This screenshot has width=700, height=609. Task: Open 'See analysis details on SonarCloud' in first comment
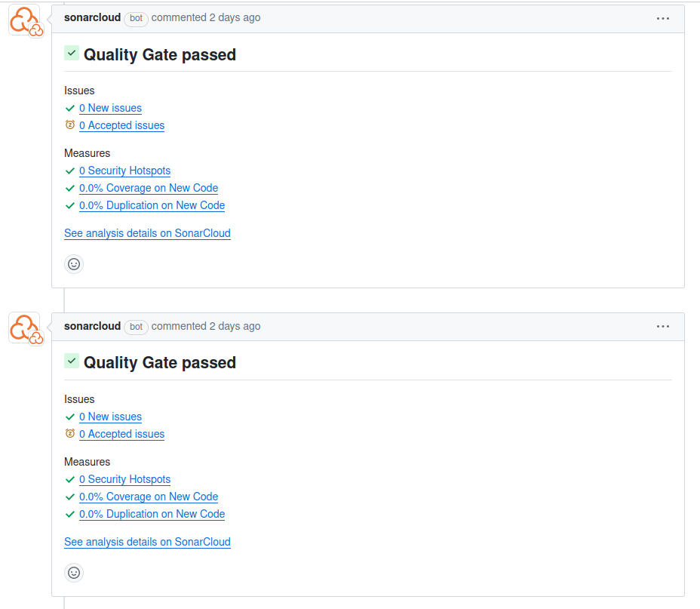(x=147, y=233)
